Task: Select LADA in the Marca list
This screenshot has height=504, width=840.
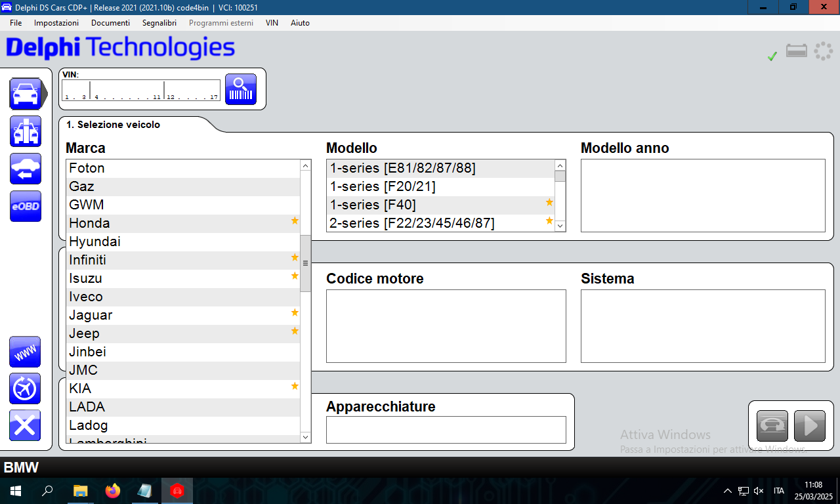Action: [x=183, y=408]
